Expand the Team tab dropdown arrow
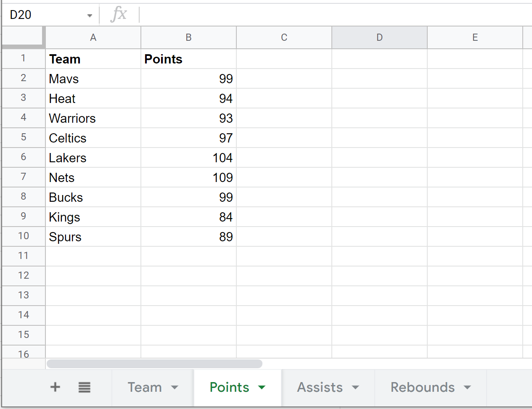 point(175,388)
